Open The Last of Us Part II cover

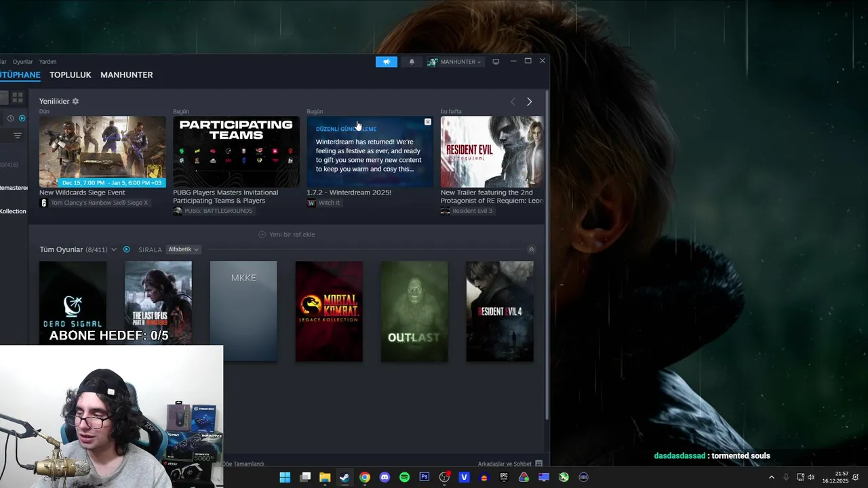coord(158,302)
